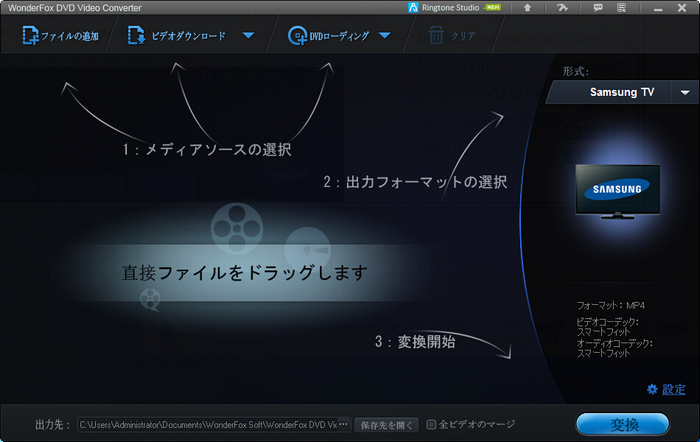700x442 pixels.
Task: Select the Samsung TV format label
Action: click(x=622, y=92)
